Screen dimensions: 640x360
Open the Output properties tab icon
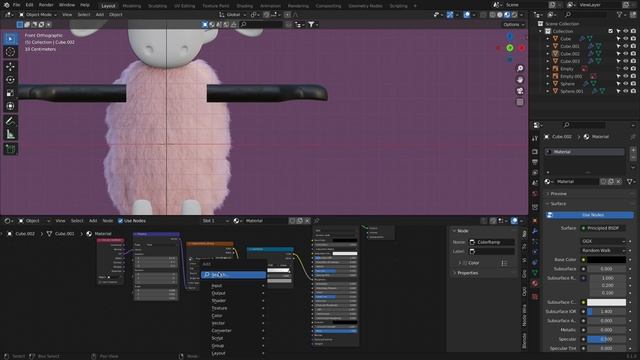point(535,162)
